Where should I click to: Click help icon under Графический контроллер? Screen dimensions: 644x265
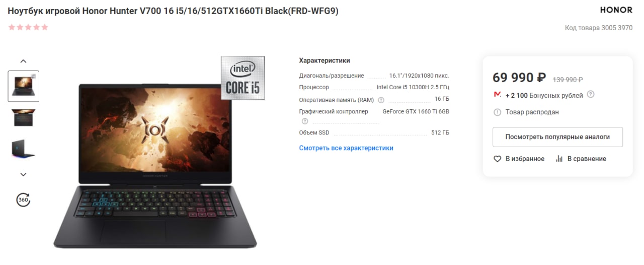tap(304, 121)
